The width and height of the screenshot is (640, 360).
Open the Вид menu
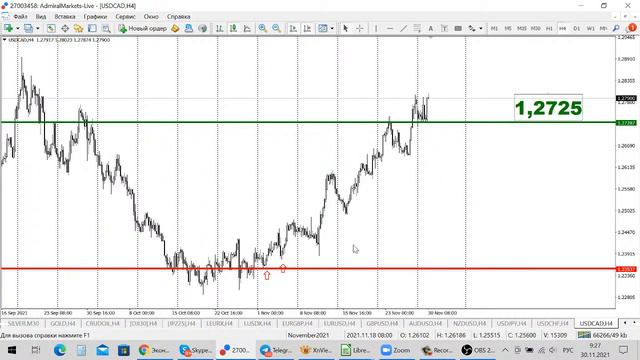pyautogui.click(x=41, y=17)
